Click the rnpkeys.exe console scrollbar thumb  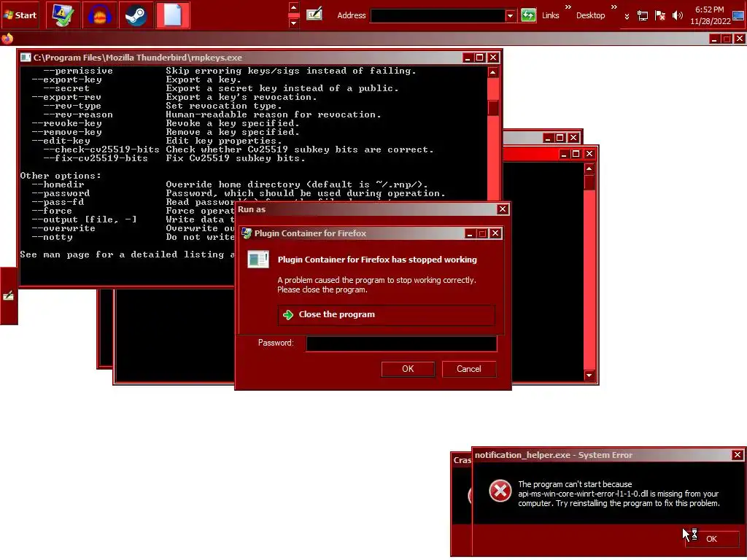coord(493,108)
